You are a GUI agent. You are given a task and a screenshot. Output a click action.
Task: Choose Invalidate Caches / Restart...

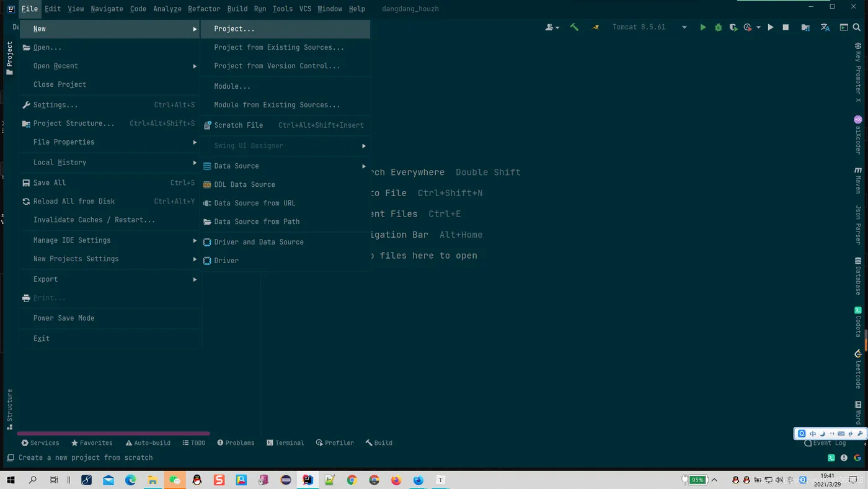[110, 220]
